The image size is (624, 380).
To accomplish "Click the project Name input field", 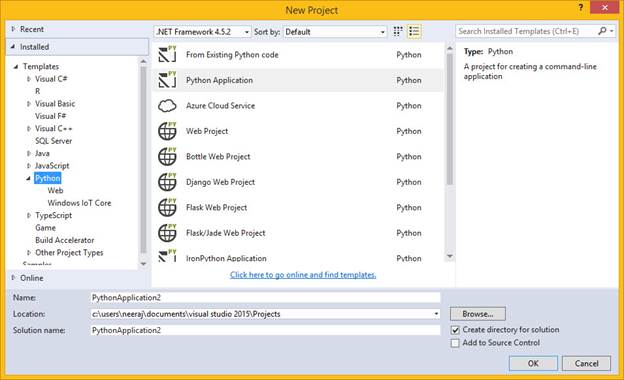I will [265, 298].
